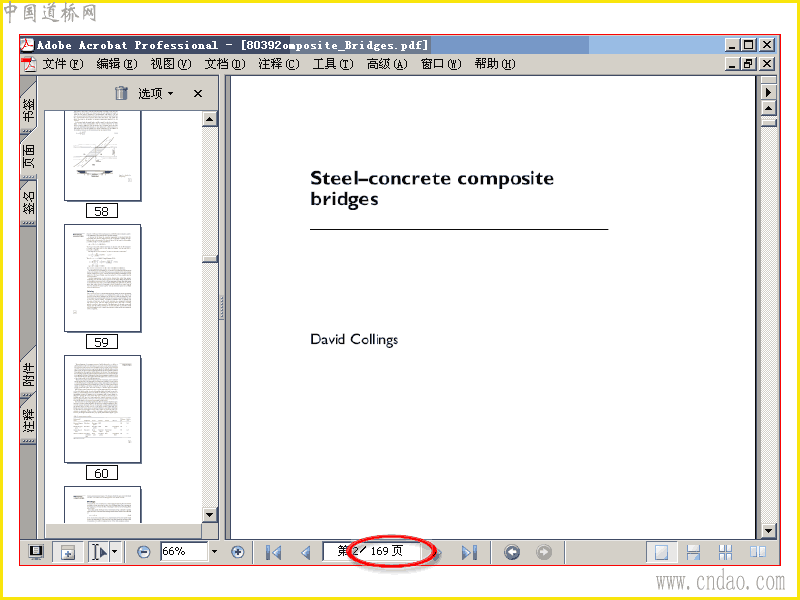Zoom in with the plus button

[237, 552]
